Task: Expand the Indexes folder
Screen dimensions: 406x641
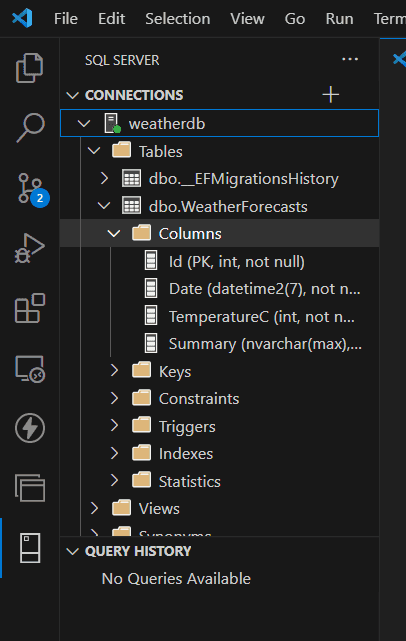Action: click(x=115, y=453)
